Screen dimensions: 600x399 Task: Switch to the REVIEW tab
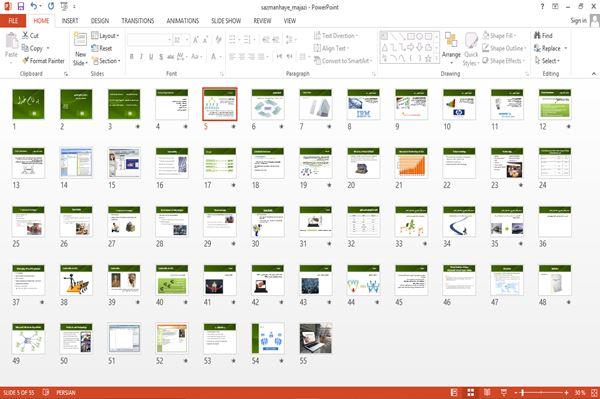262,21
